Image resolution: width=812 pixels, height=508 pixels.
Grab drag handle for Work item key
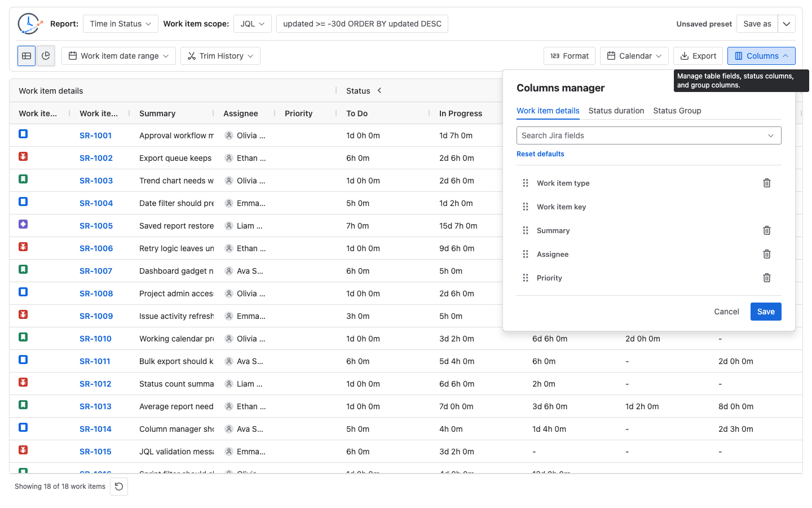pos(526,207)
